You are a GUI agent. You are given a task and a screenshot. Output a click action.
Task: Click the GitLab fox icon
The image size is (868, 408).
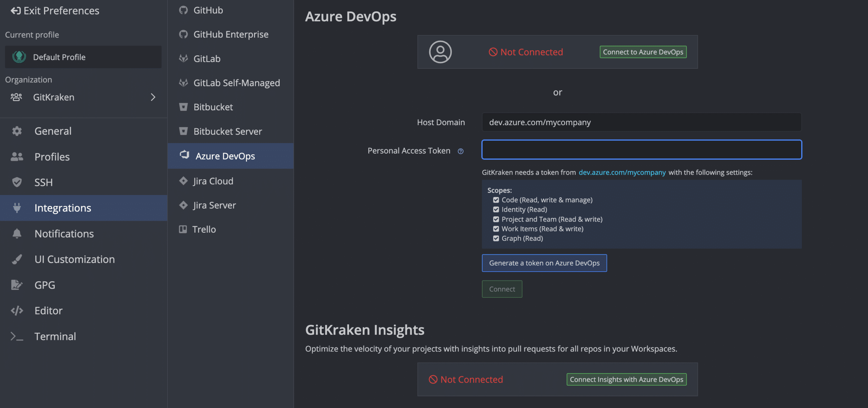click(183, 59)
